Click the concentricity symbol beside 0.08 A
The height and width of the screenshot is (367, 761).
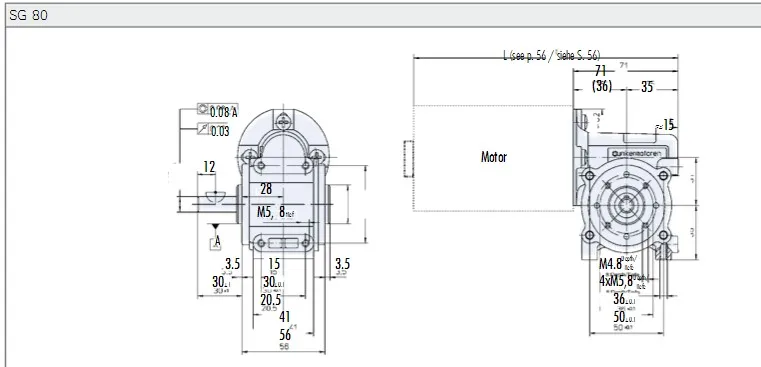[x=203, y=109]
